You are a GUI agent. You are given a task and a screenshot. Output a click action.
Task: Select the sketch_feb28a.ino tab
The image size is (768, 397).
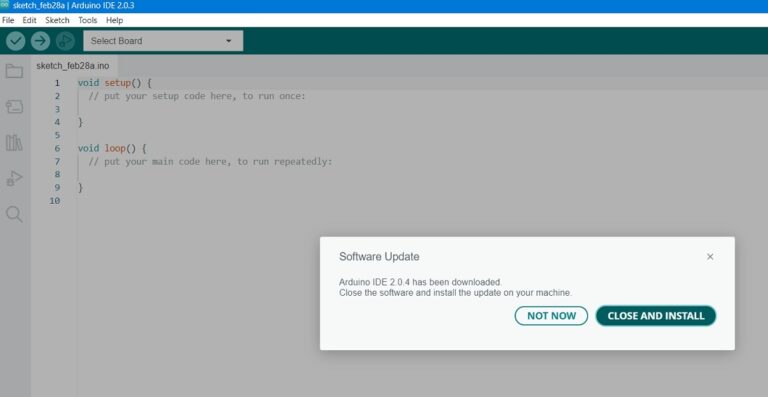pyautogui.click(x=73, y=66)
